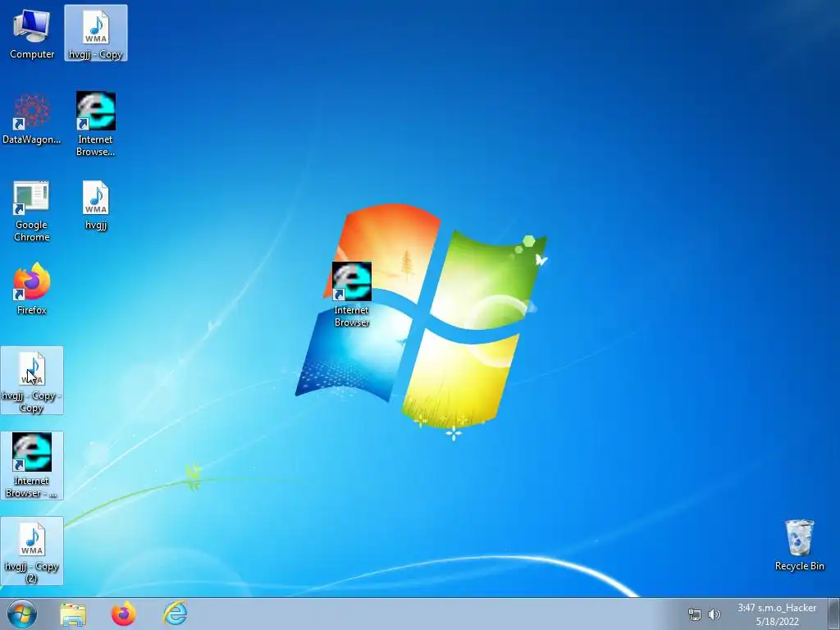Select the Internet Browse... shortcut beside DataWagon
Image resolution: width=840 pixels, height=630 pixels.
(x=96, y=124)
